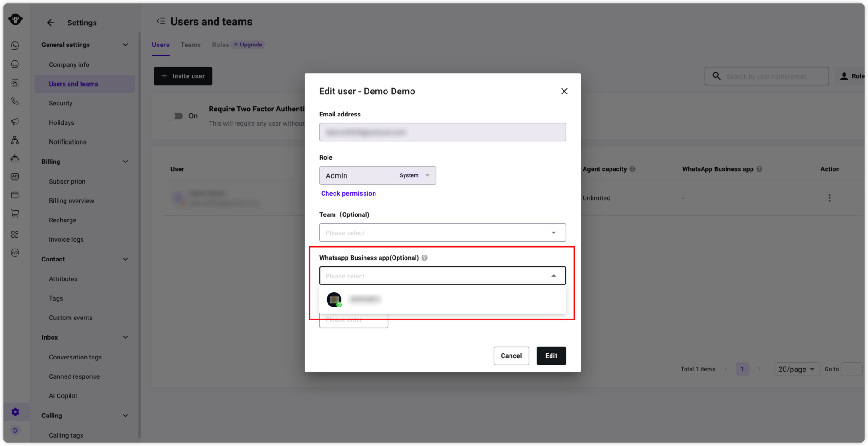868x446 pixels.
Task: Switch to the Teams tab
Action: pyautogui.click(x=190, y=45)
